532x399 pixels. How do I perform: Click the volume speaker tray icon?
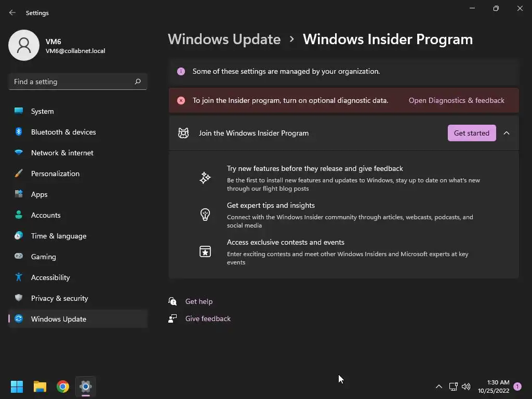[x=466, y=387]
